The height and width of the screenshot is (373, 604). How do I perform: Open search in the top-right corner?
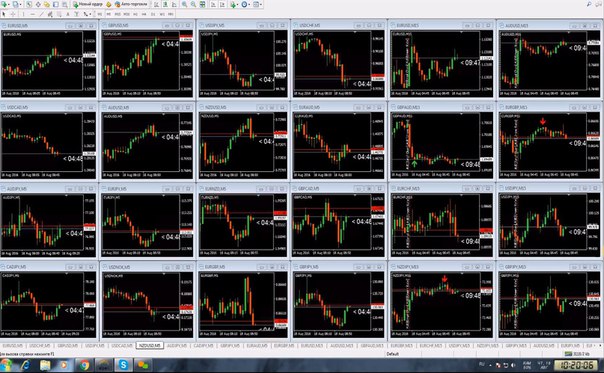(589, 4)
